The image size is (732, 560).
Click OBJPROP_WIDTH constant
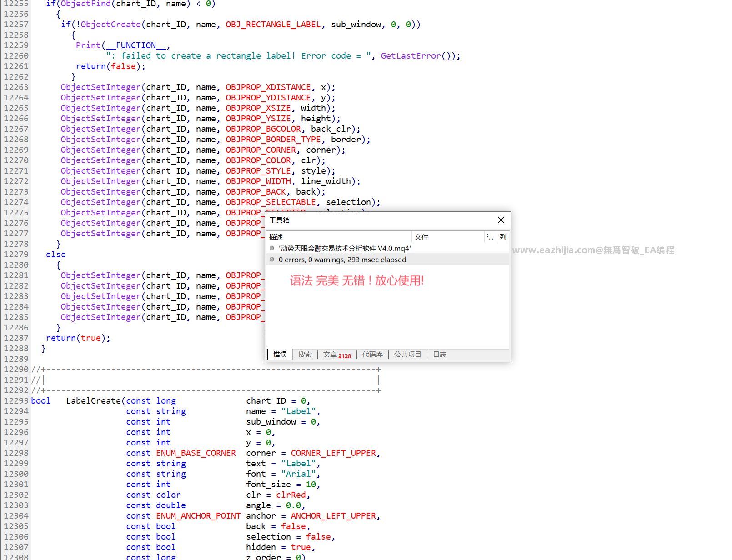[x=258, y=181]
